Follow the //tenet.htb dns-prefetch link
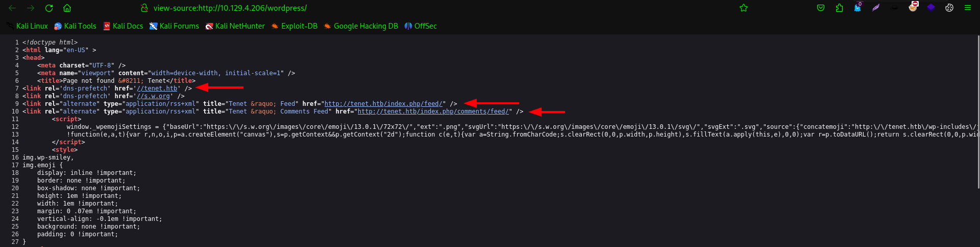The width and height of the screenshot is (980, 247). point(157,88)
